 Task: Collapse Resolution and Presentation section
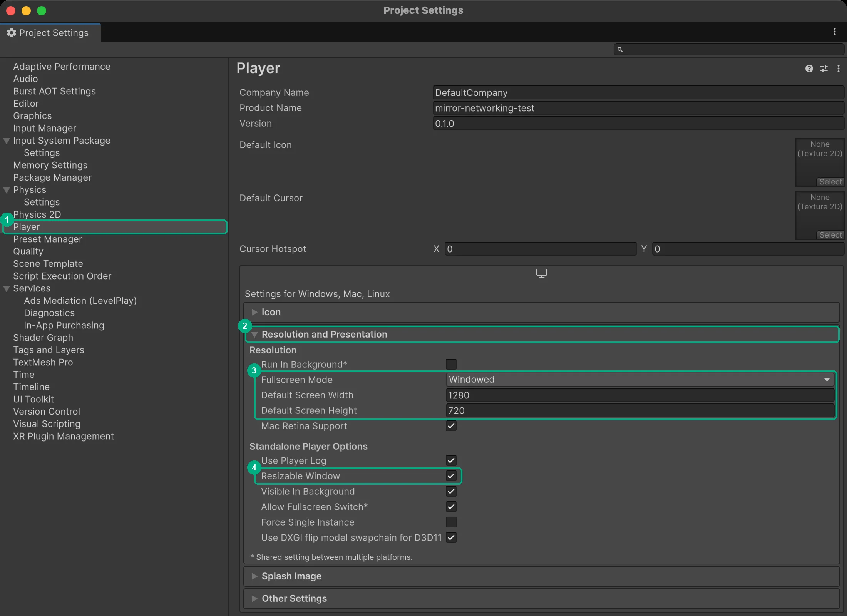[x=541, y=334]
